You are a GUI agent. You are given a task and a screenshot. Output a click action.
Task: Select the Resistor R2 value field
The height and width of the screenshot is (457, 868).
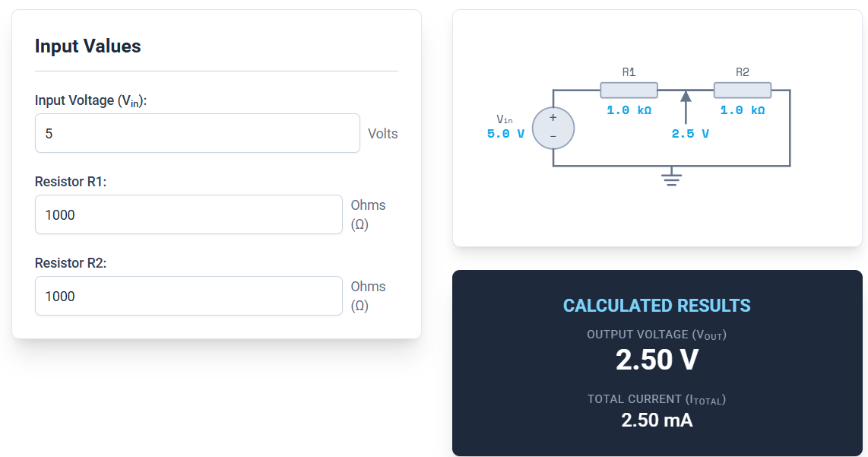pyautogui.click(x=188, y=296)
